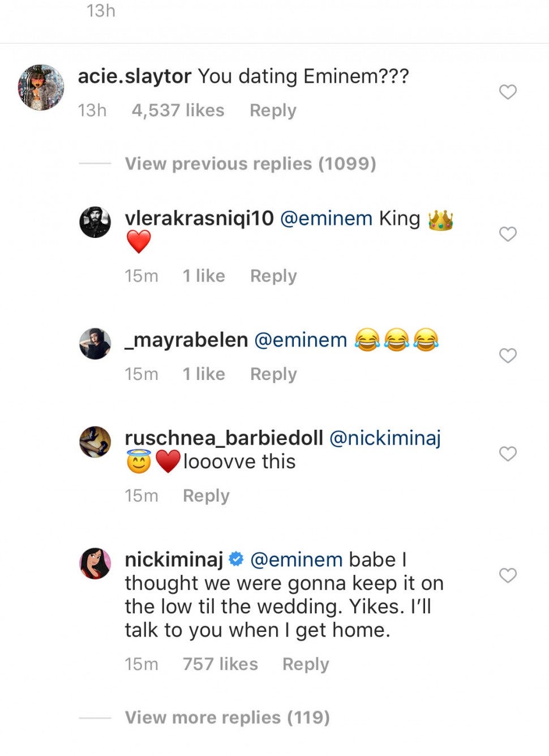
Task: Reply to nickiminaj's comment
Action: [306, 664]
